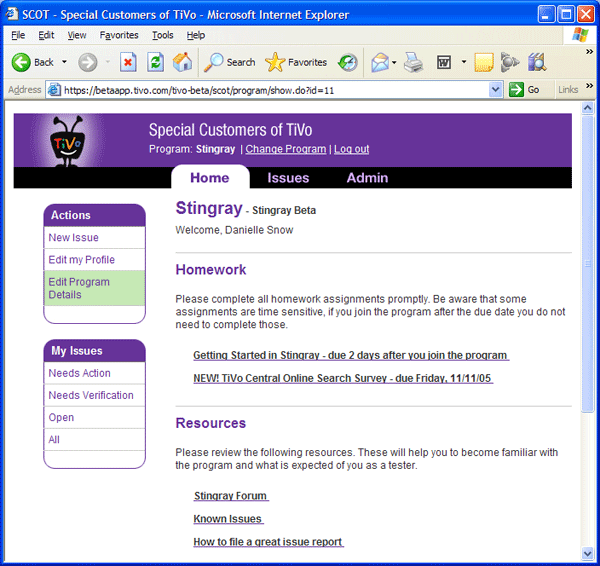Open the Stingray Forum link
The width and height of the screenshot is (600, 566).
coord(231,496)
